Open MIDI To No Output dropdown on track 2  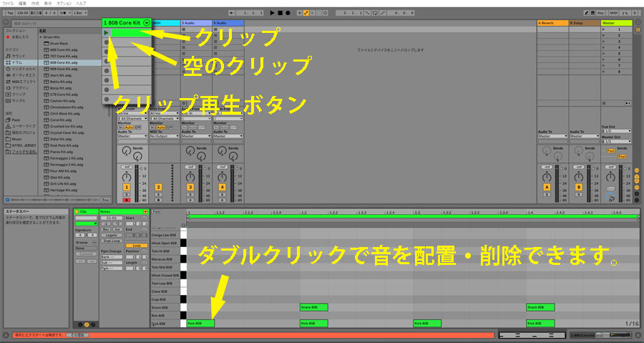click(x=165, y=136)
